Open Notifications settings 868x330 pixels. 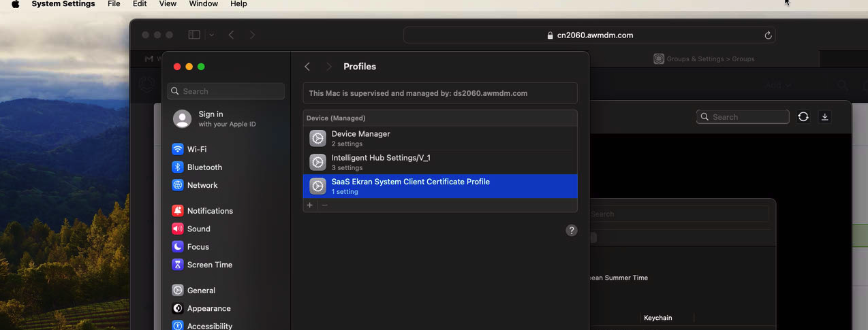pyautogui.click(x=209, y=211)
